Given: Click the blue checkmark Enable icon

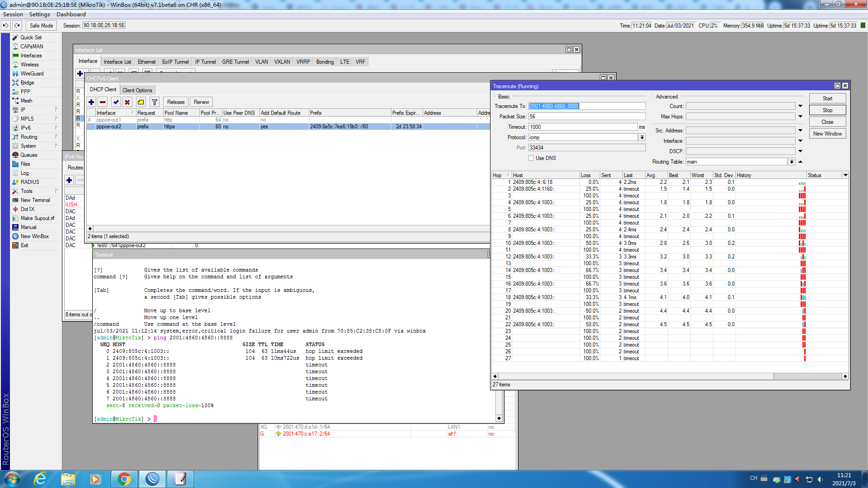Looking at the screenshot, I should [x=116, y=102].
